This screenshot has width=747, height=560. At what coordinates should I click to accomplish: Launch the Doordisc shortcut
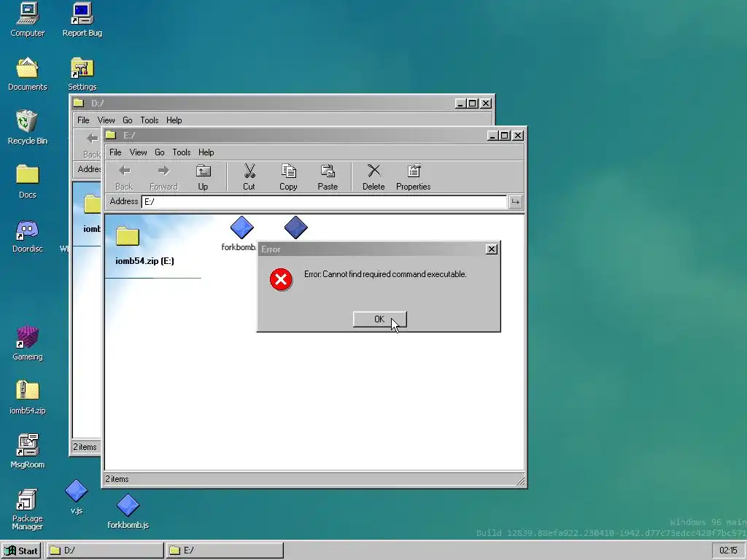(28, 236)
